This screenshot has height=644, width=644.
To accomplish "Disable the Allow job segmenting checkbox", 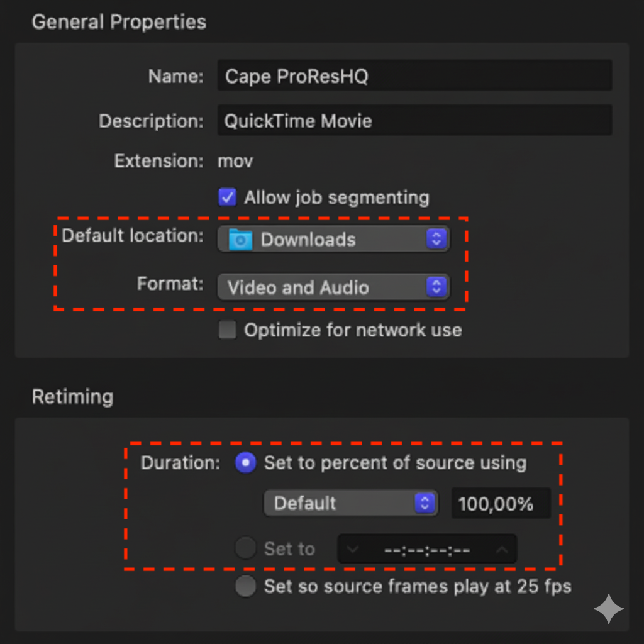I will [x=226, y=197].
